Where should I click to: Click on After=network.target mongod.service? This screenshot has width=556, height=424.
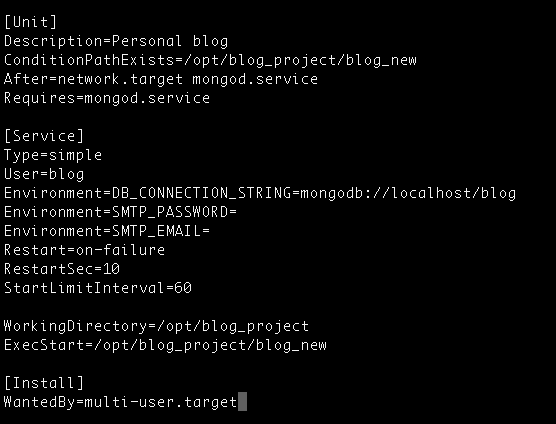point(161,79)
